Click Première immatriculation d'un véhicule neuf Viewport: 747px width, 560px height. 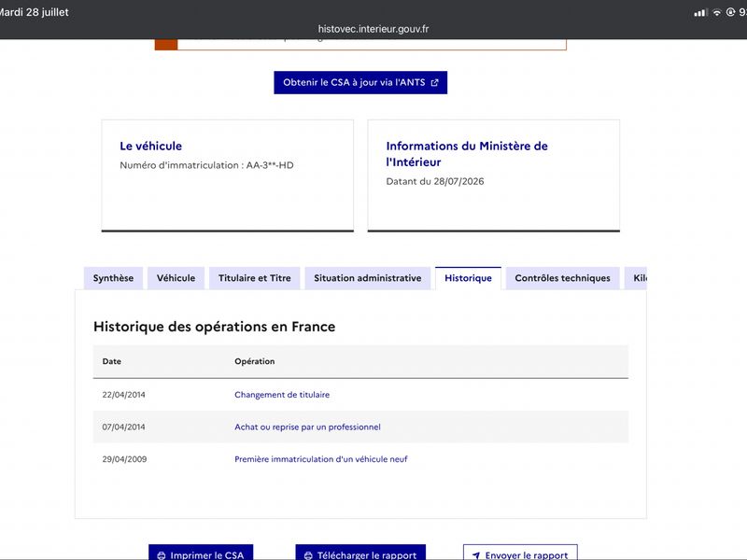320,459
